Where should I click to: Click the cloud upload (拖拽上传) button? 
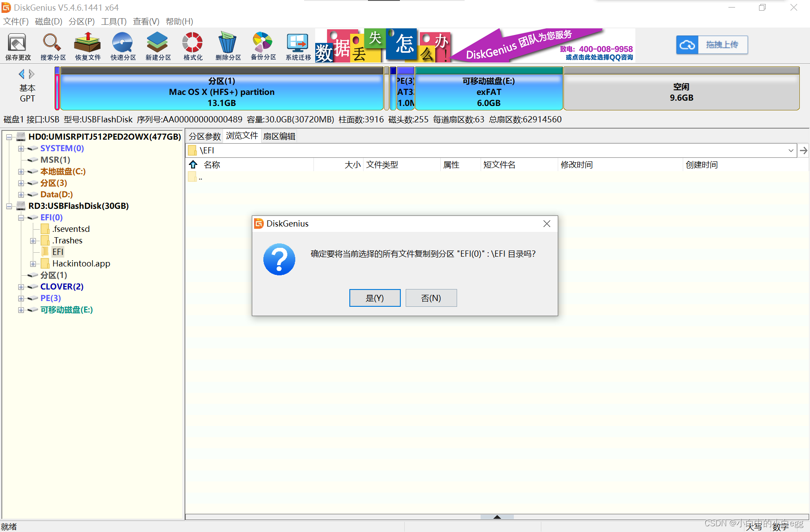pos(712,45)
